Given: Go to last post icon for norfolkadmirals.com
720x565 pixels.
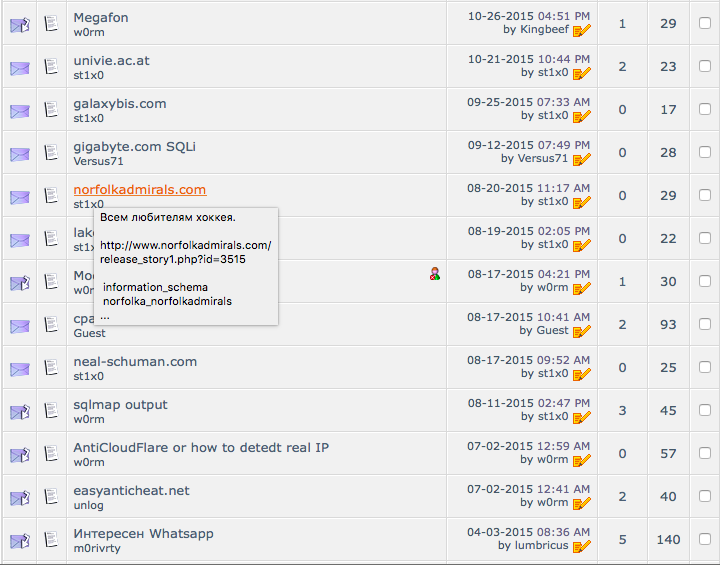Looking at the screenshot, I should tap(582, 203).
